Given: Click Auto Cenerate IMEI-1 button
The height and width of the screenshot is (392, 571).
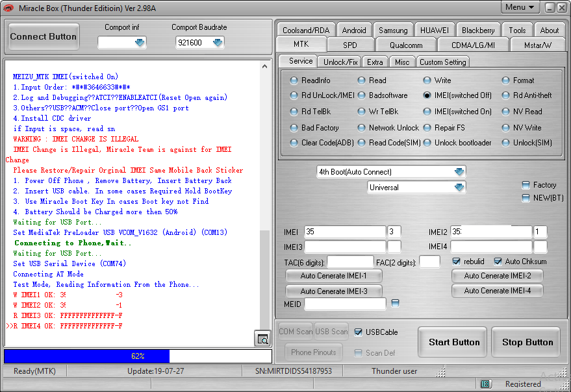Looking at the screenshot, I should point(333,276).
